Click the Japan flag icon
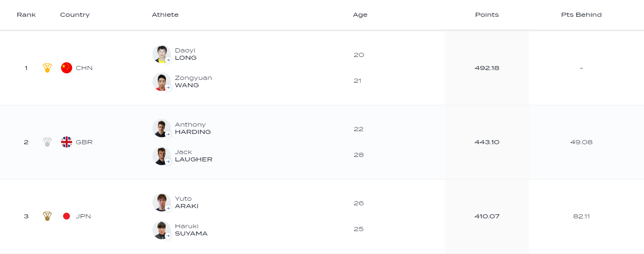 [66, 216]
